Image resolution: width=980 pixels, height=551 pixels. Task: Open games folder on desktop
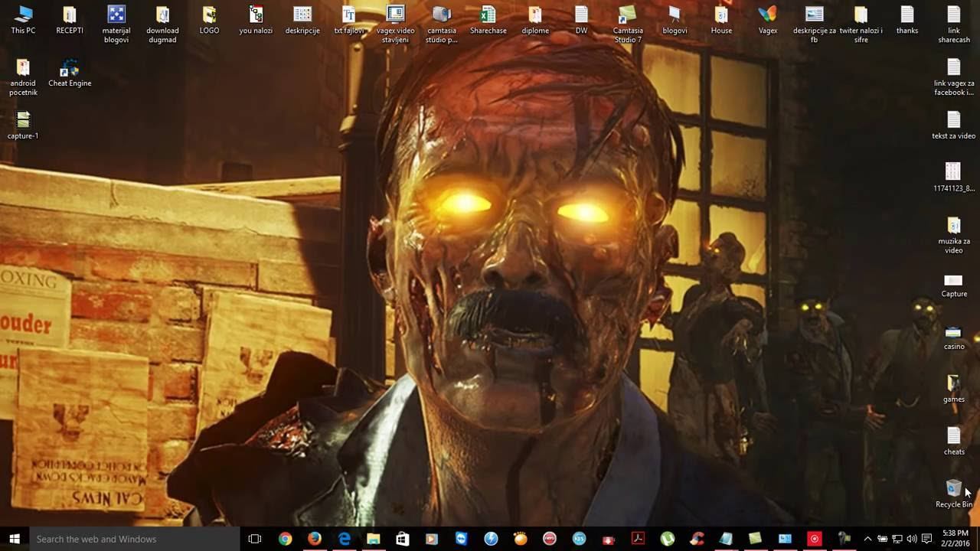[x=954, y=389]
